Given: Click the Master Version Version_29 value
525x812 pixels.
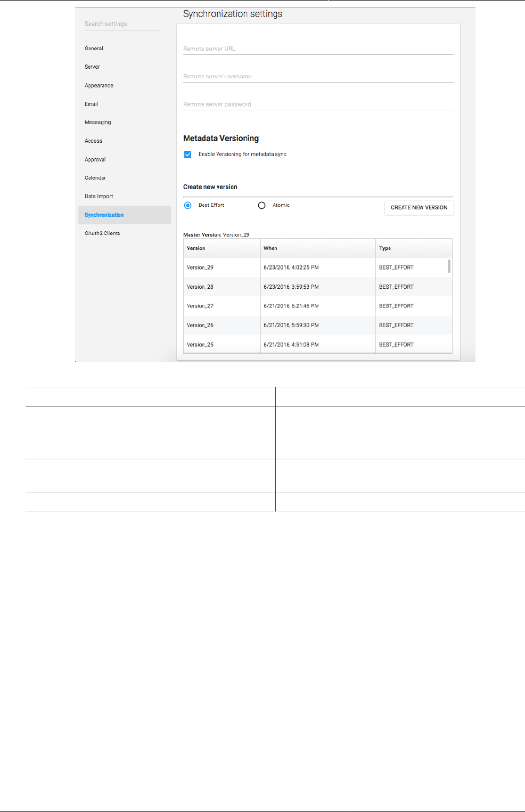Looking at the screenshot, I should click(x=236, y=235).
